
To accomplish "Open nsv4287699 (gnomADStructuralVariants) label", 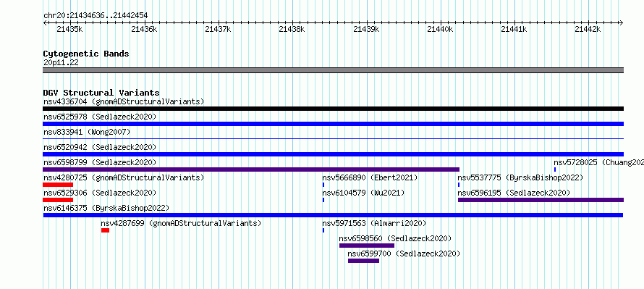I will [x=181, y=223].
